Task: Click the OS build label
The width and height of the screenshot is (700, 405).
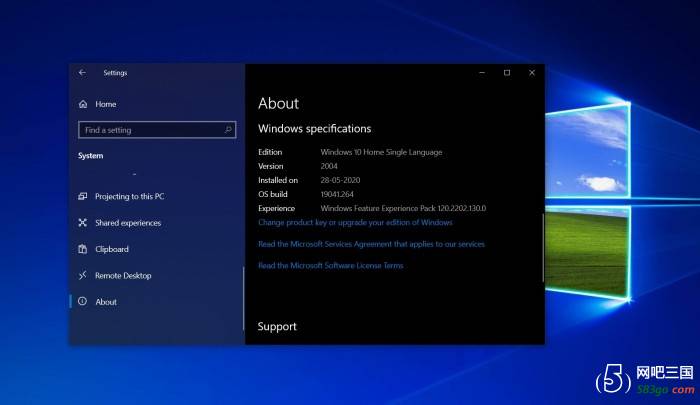Action: [x=273, y=194]
